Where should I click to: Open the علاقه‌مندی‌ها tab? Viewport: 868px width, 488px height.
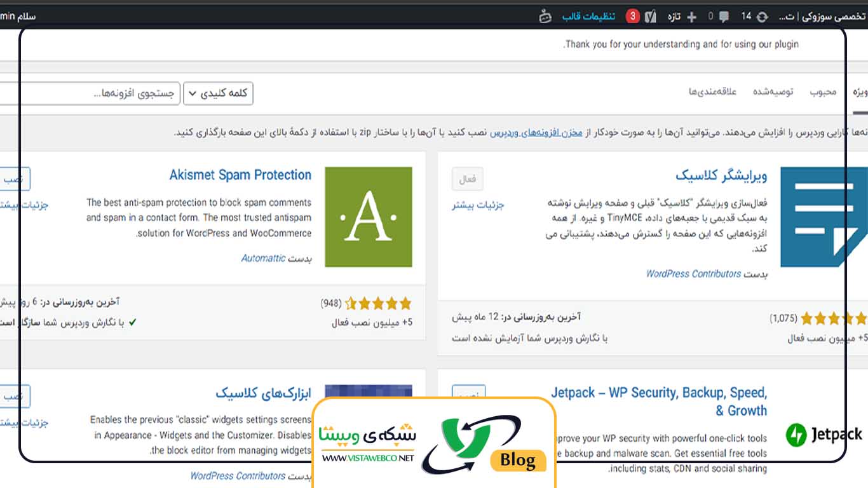(712, 92)
